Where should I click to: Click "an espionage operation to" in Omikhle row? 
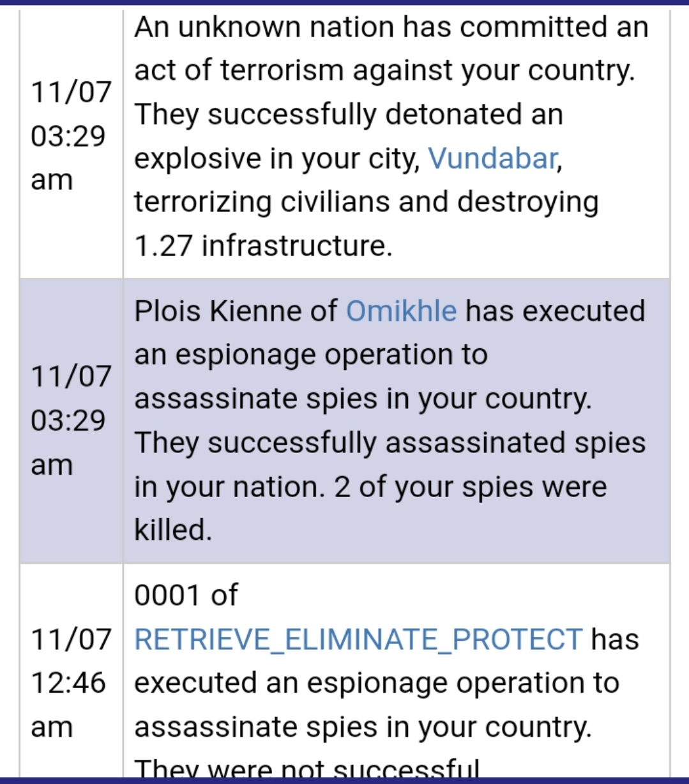pyautogui.click(x=311, y=355)
